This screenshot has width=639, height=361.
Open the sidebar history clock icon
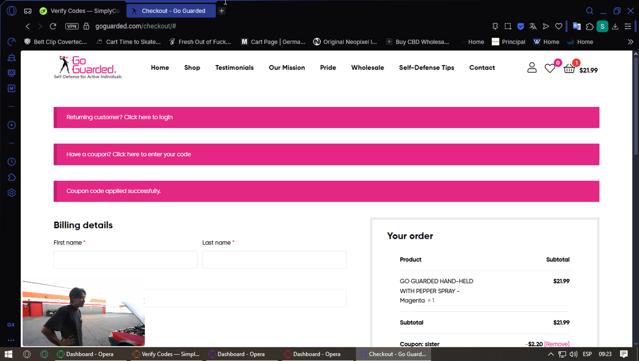[11, 162]
